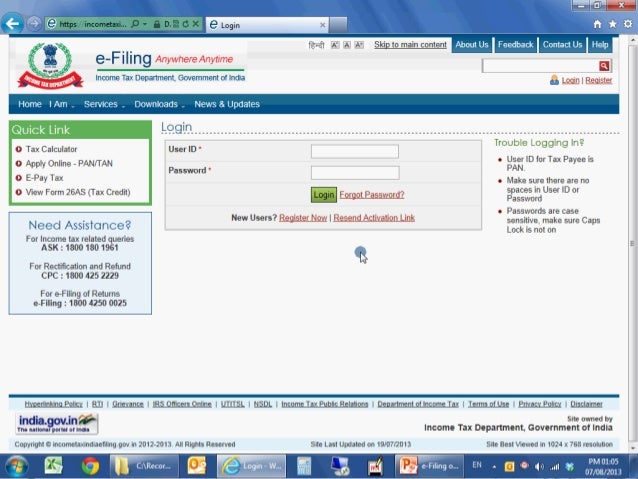The width and height of the screenshot is (638, 479).
Task: Click Skip to main content link
Action: [x=410, y=44]
